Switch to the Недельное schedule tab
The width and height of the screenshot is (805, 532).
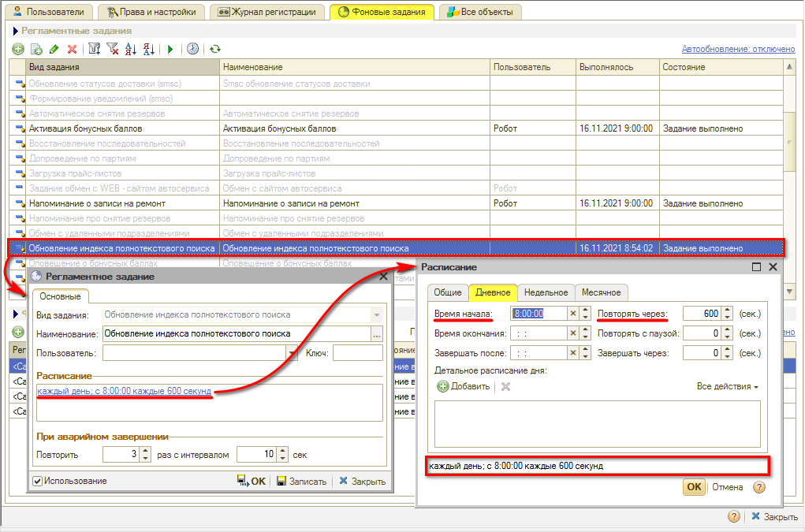click(x=546, y=292)
